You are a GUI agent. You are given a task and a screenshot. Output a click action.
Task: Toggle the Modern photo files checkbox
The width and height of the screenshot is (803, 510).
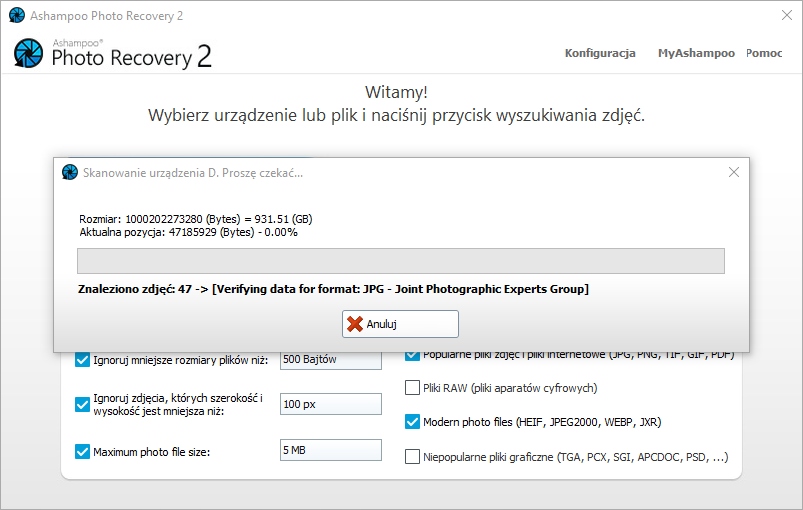(x=412, y=422)
